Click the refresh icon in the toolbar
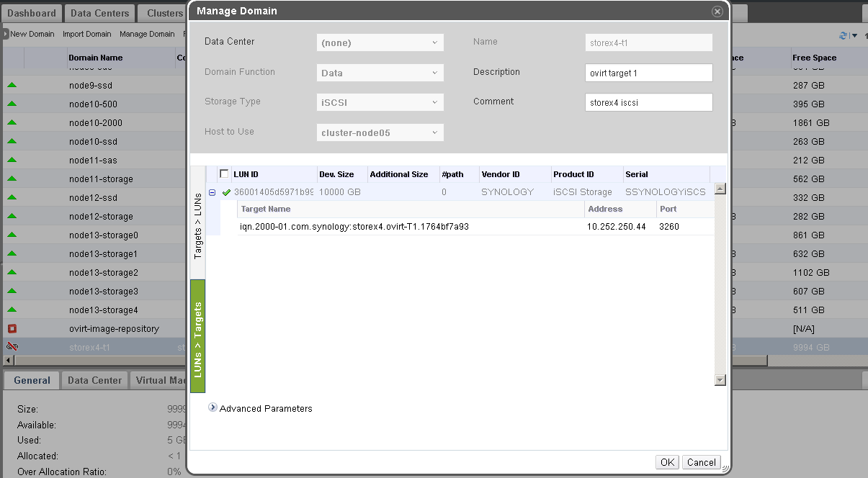Viewport: 868px width, 478px height. pyautogui.click(x=843, y=35)
